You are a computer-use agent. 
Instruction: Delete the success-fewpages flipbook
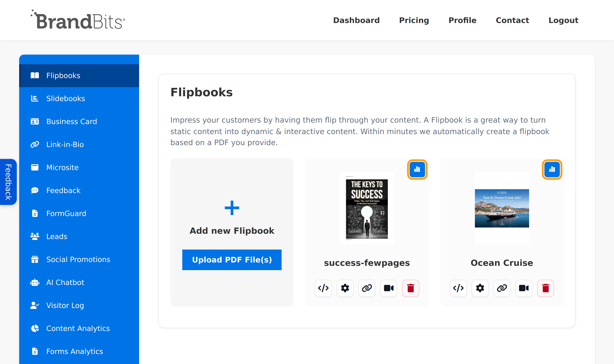(x=410, y=288)
